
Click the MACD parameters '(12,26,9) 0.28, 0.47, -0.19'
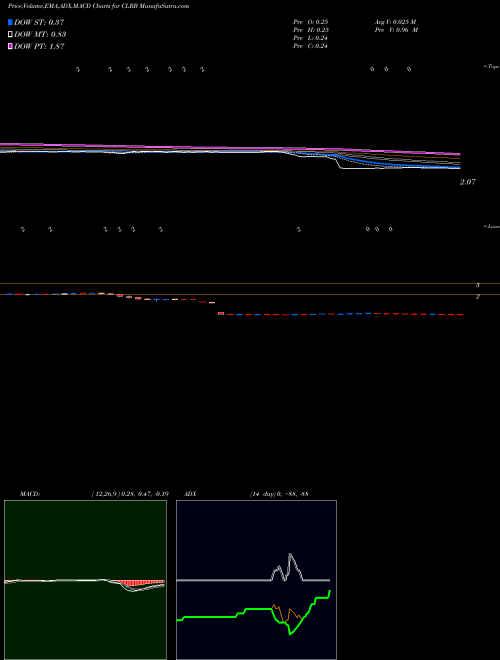point(130,494)
